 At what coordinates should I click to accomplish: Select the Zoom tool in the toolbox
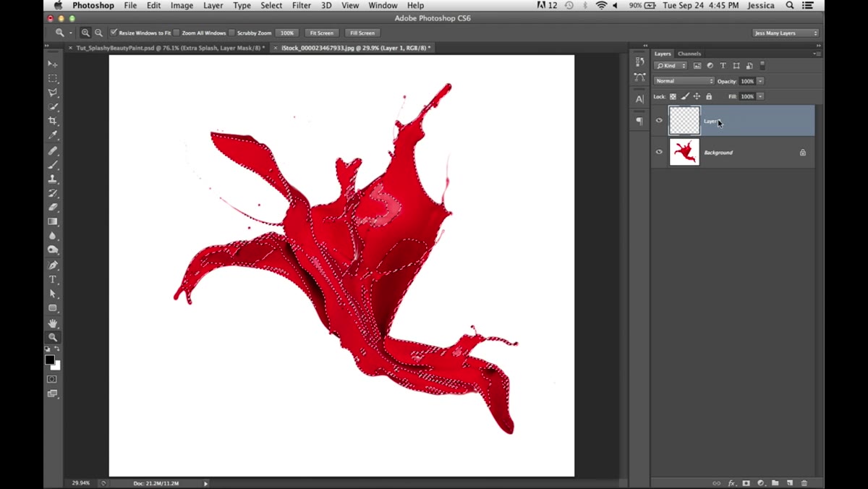tap(53, 338)
